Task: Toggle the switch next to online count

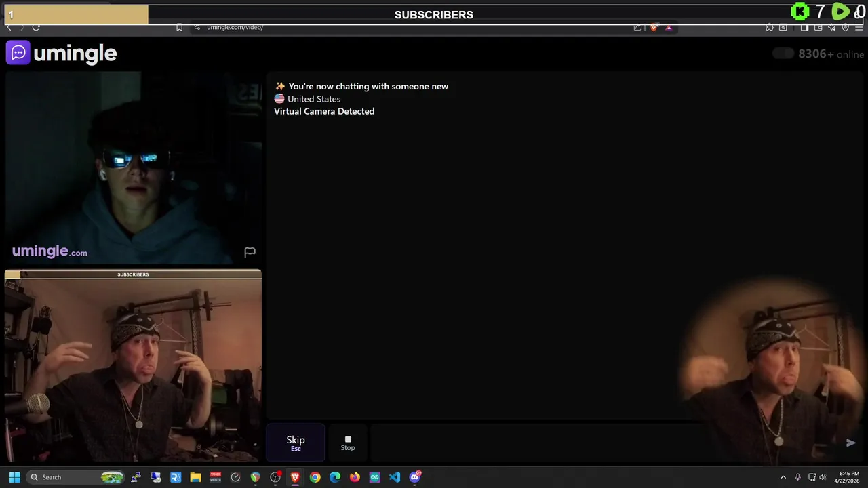Action: click(783, 54)
